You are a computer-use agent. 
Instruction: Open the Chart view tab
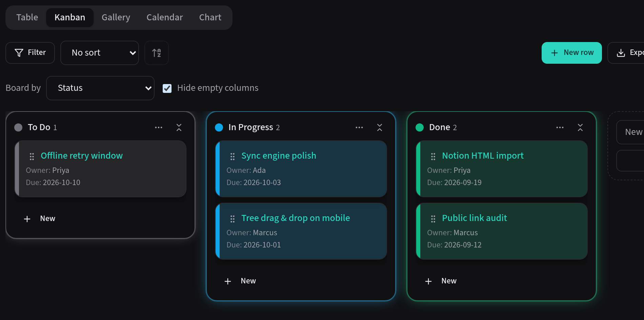[210, 17]
